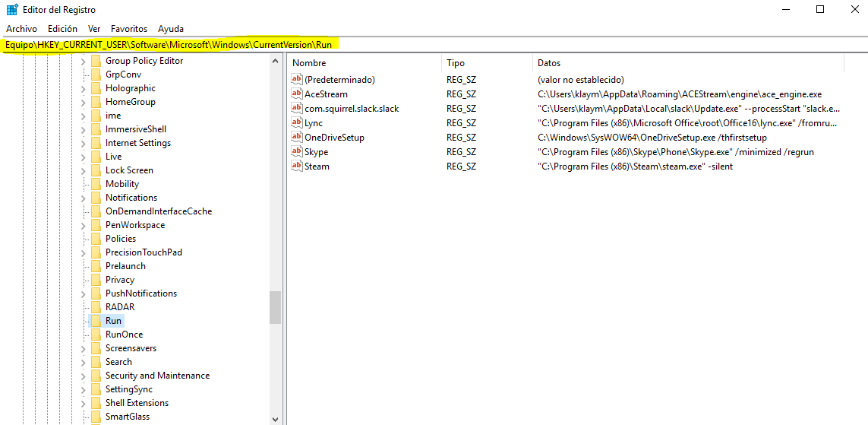The height and width of the screenshot is (425, 868).
Task: Click the SettingSync folder icon
Action: point(96,389)
